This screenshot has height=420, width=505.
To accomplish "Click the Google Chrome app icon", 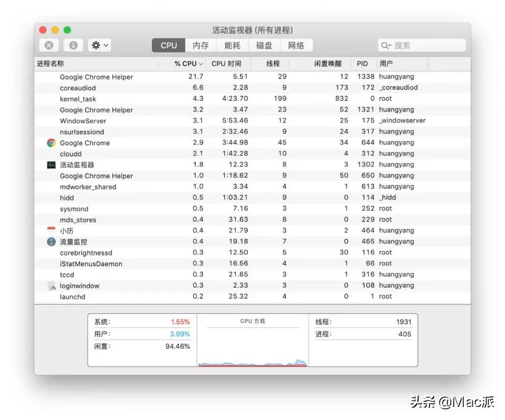I will (51, 142).
